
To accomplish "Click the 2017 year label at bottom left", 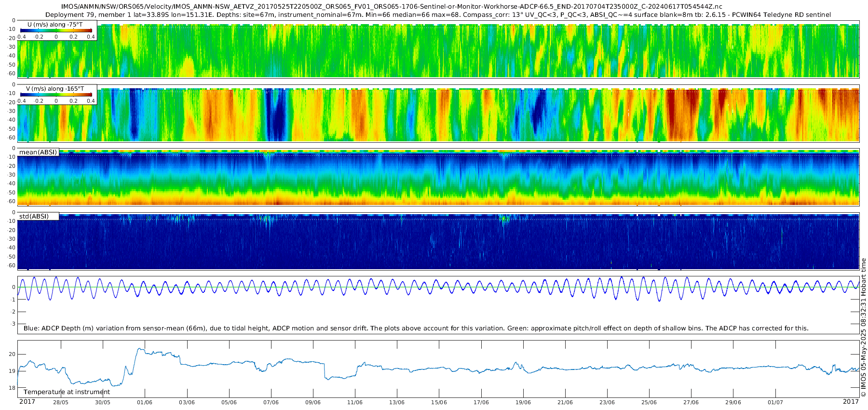I will tap(27, 402).
